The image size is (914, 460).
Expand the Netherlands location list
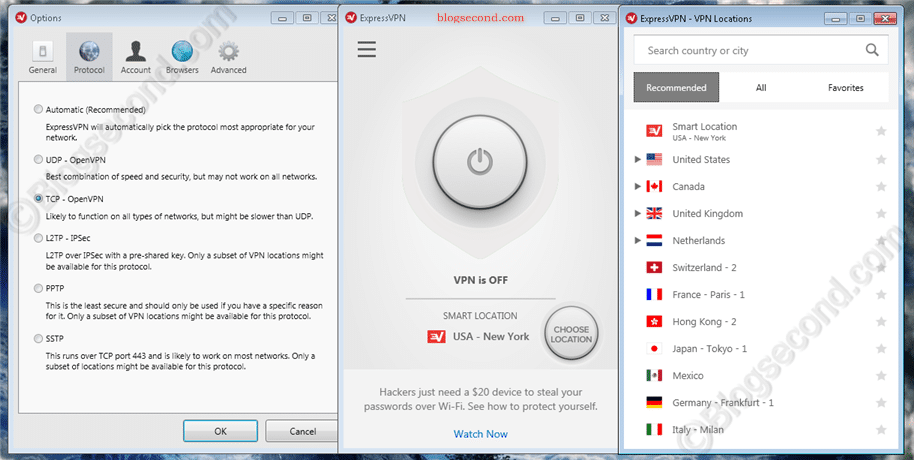tap(638, 240)
